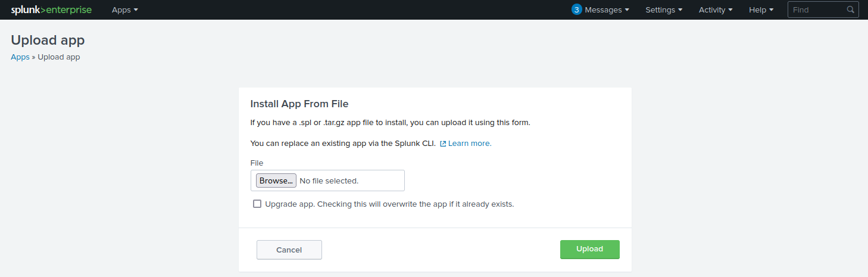Viewport: 868px width, 277px height.
Task: Click the Install App From File heading
Action: (299, 104)
